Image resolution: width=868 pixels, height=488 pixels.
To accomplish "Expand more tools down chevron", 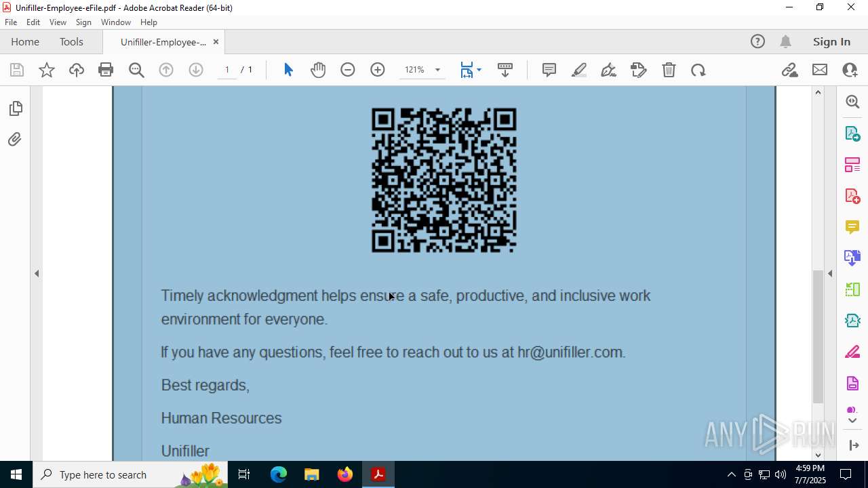I will 852,421.
